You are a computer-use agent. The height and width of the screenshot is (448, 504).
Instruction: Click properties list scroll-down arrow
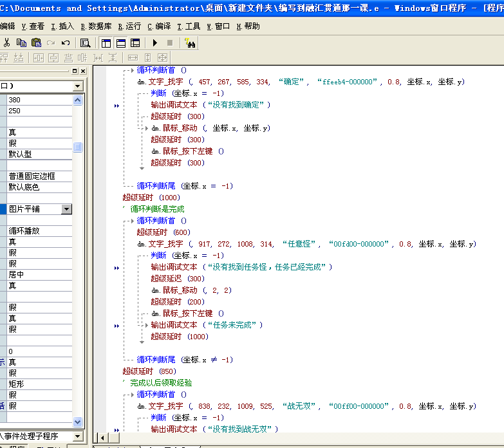point(77,422)
